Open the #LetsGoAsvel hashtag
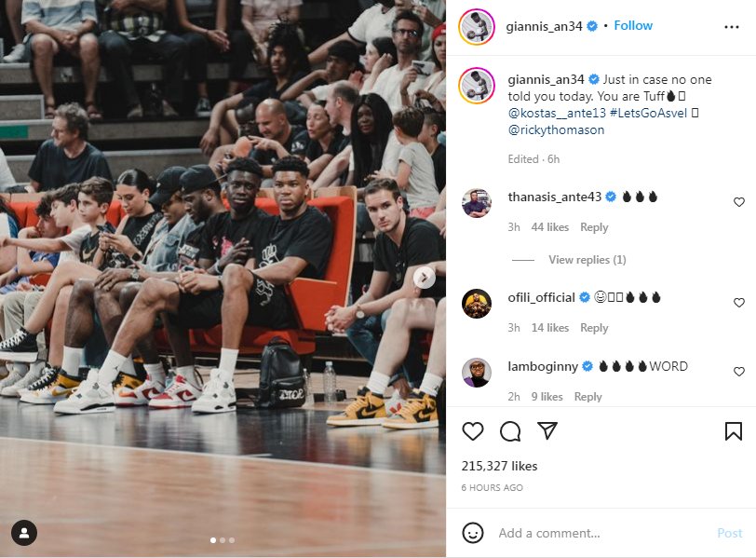 coord(649,113)
